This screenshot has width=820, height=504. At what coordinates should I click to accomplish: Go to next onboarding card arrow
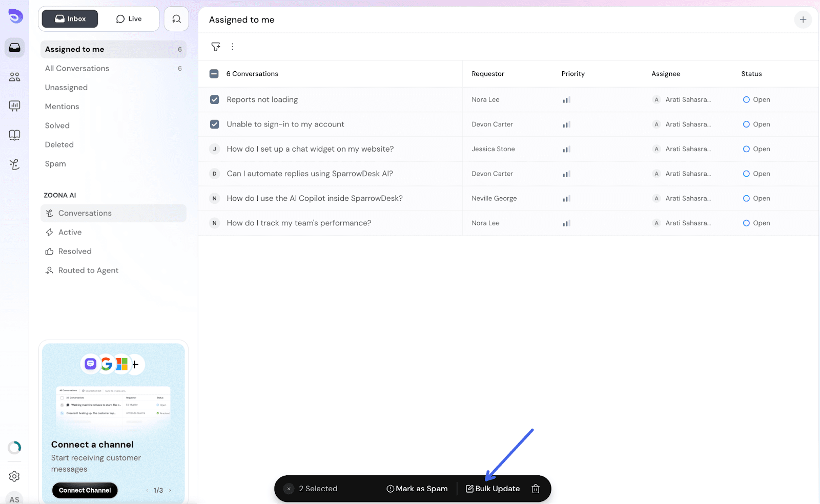coord(170,491)
